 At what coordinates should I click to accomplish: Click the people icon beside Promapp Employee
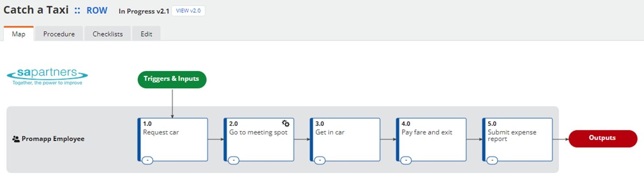(16, 139)
